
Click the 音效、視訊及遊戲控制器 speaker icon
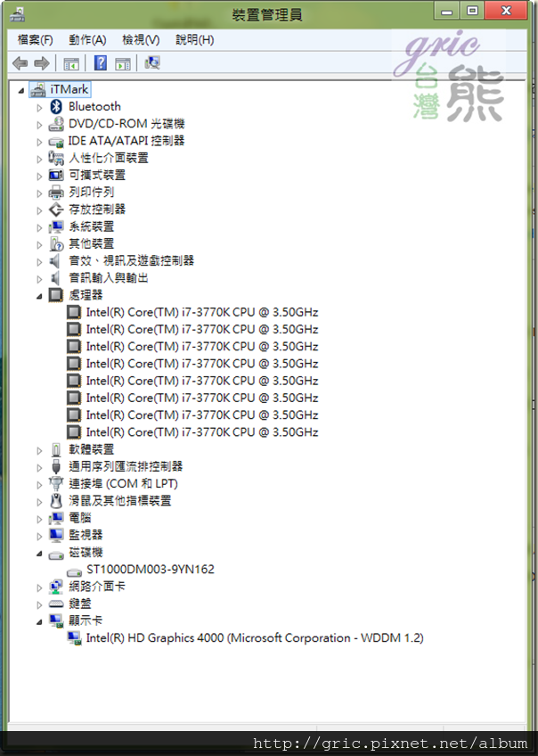[x=55, y=261]
